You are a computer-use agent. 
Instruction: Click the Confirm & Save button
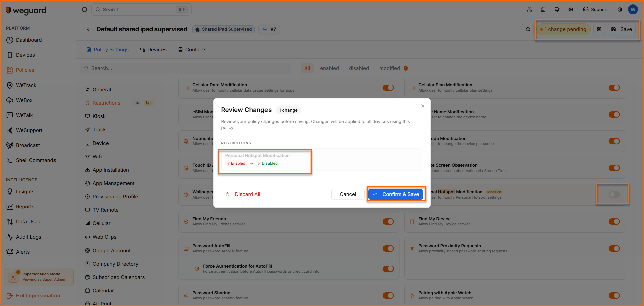point(396,194)
